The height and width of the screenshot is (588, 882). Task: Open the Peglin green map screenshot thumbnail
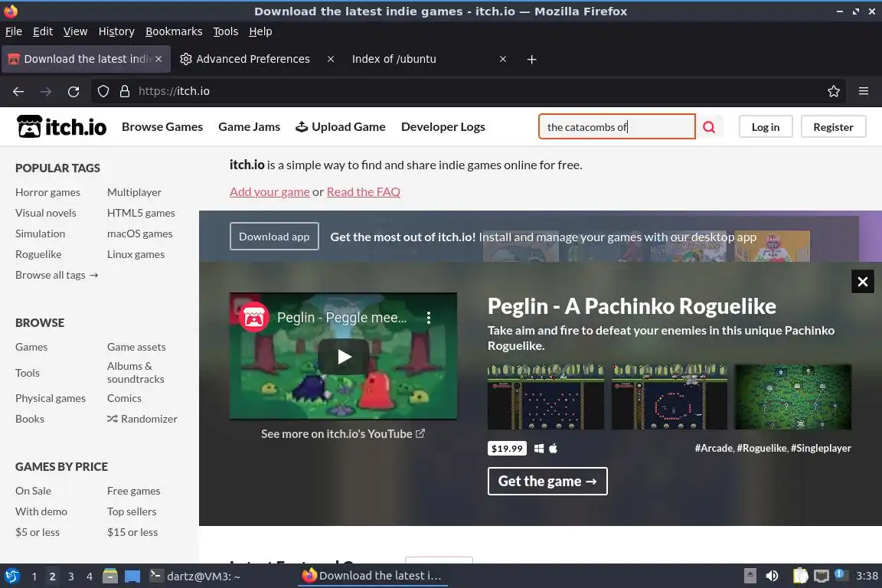(792, 397)
